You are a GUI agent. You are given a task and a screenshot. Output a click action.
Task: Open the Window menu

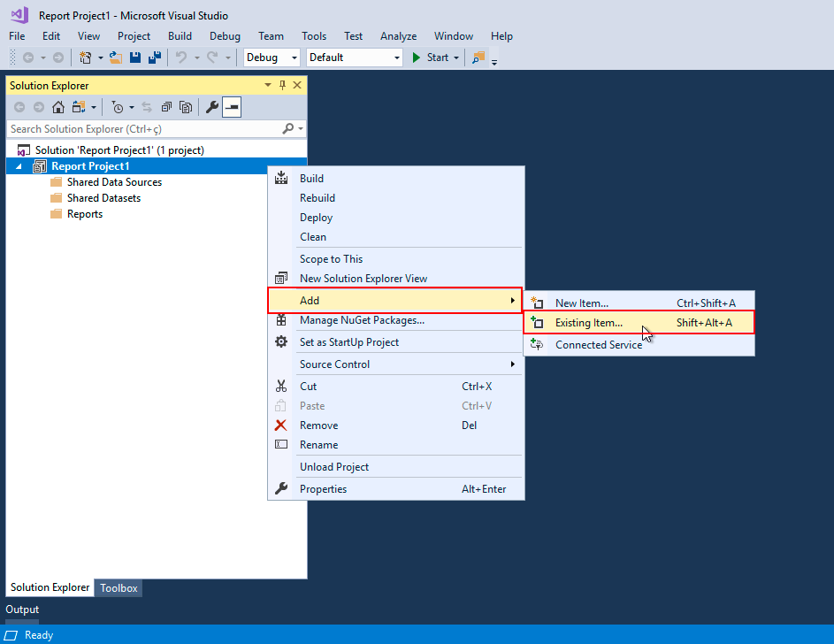453,36
